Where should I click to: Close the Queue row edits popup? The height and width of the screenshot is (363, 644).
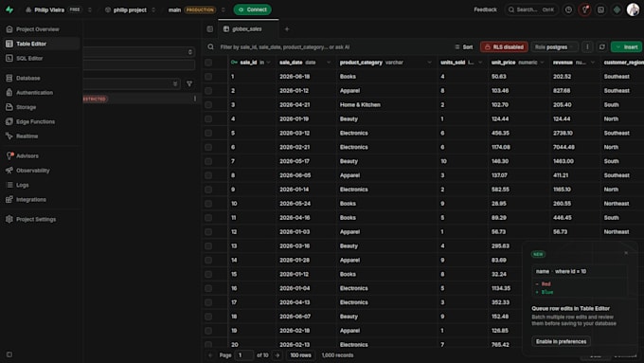point(626,253)
